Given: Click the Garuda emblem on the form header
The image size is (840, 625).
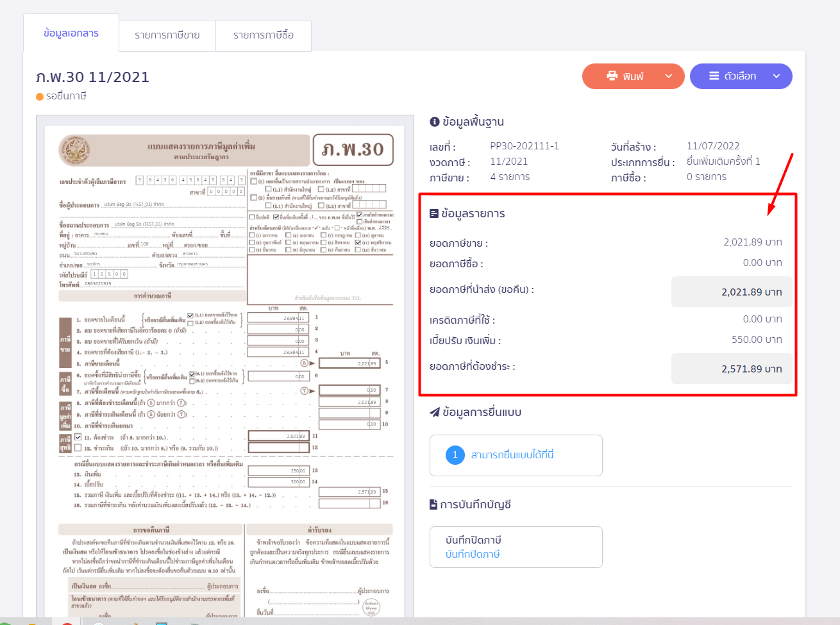Looking at the screenshot, I should pos(75,151).
